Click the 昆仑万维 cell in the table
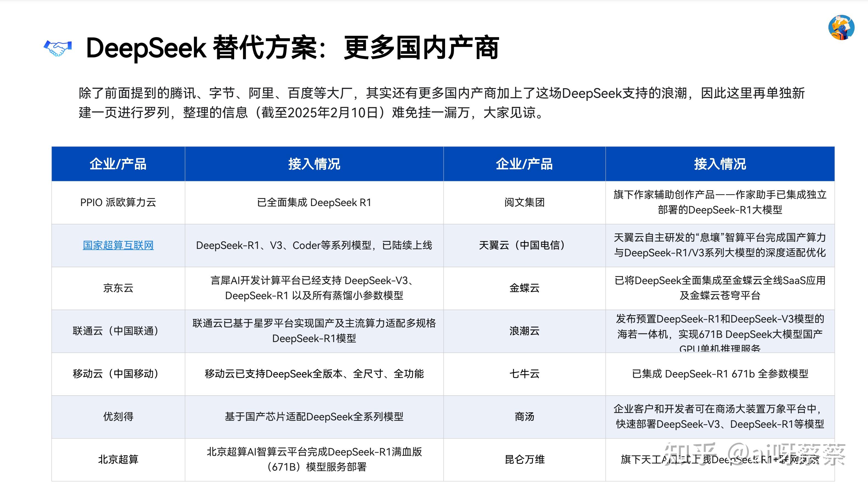This screenshot has width=868, height=489. [524, 460]
